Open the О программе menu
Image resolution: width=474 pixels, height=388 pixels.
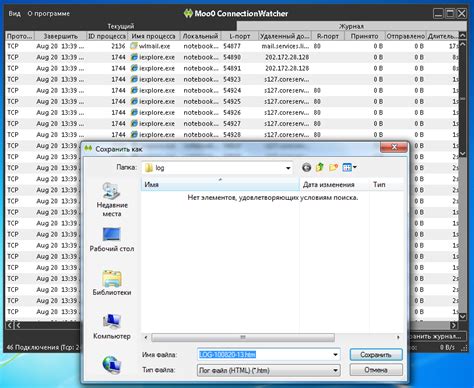(x=49, y=14)
